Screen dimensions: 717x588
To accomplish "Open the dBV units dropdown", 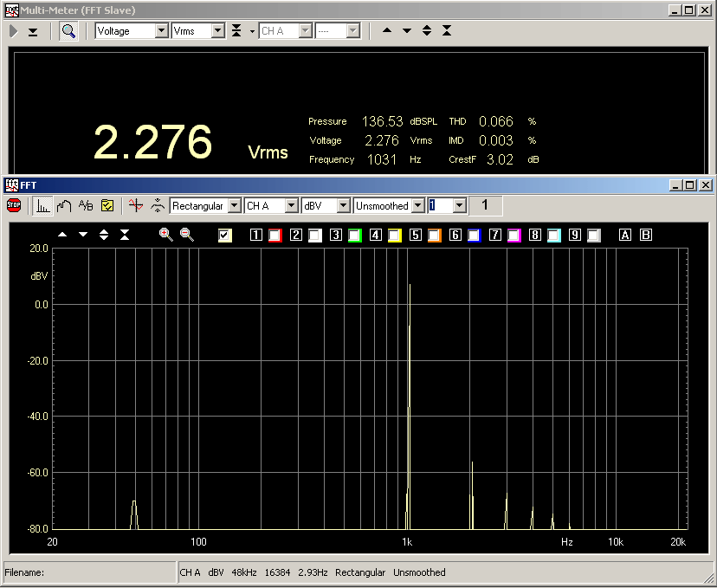I will coord(343,206).
